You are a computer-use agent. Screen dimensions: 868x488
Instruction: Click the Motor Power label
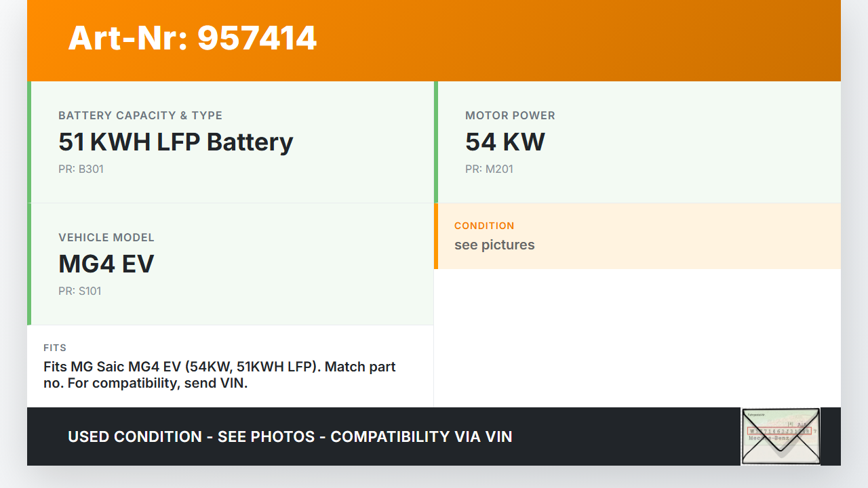(x=510, y=115)
